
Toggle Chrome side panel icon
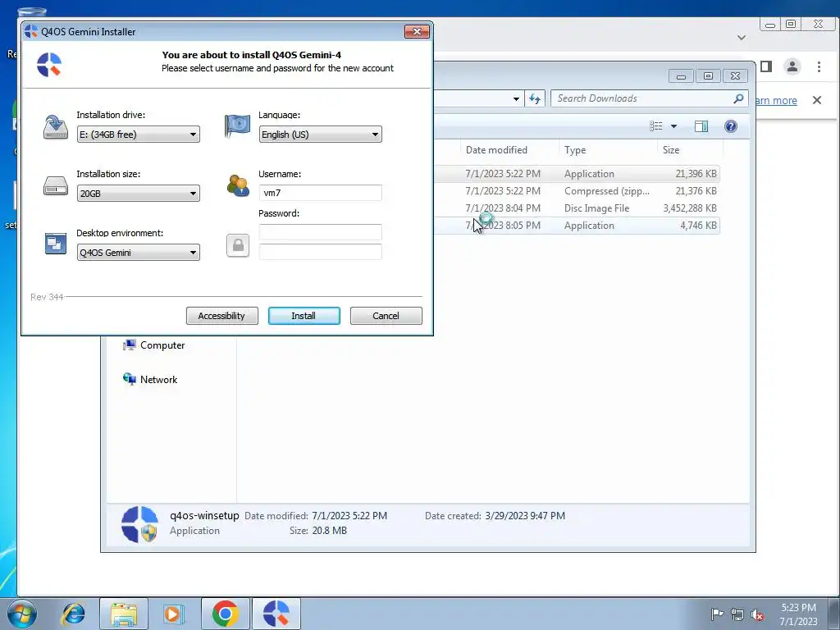click(766, 66)
